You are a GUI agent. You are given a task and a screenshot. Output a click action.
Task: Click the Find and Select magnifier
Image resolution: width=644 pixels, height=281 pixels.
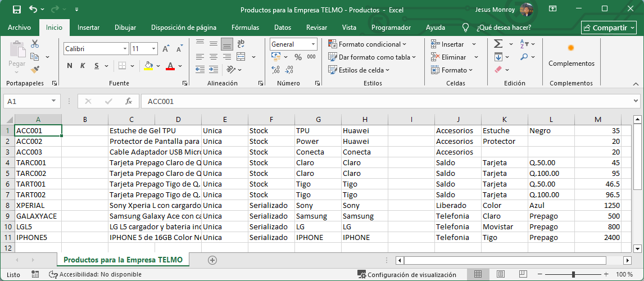(524, 57)
